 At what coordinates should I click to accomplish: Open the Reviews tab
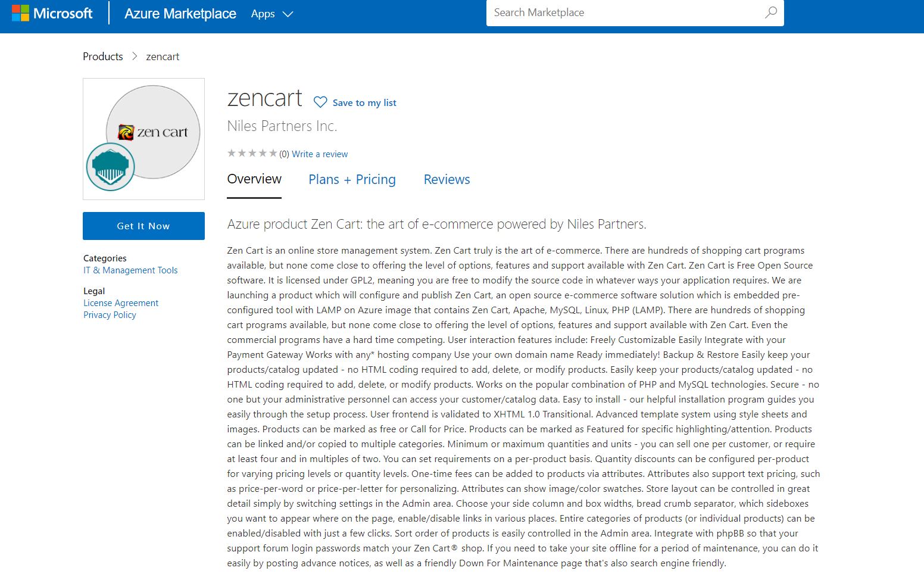(x=447, y=180)
